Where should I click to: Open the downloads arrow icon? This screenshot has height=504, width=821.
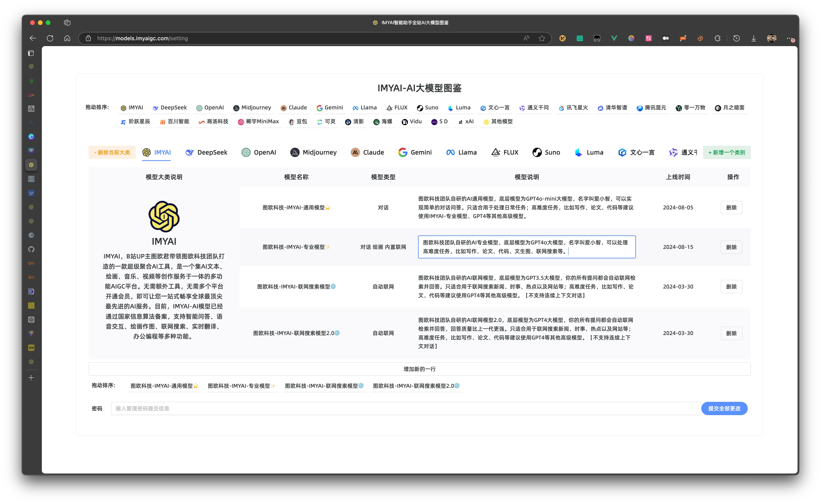point(754,38)
